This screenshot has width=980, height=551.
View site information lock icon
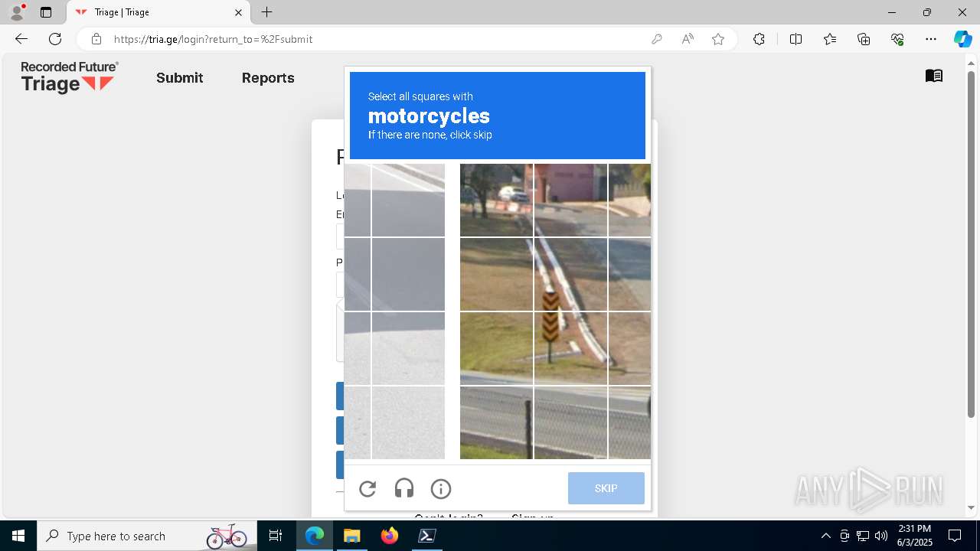click(x=96, y=39)
